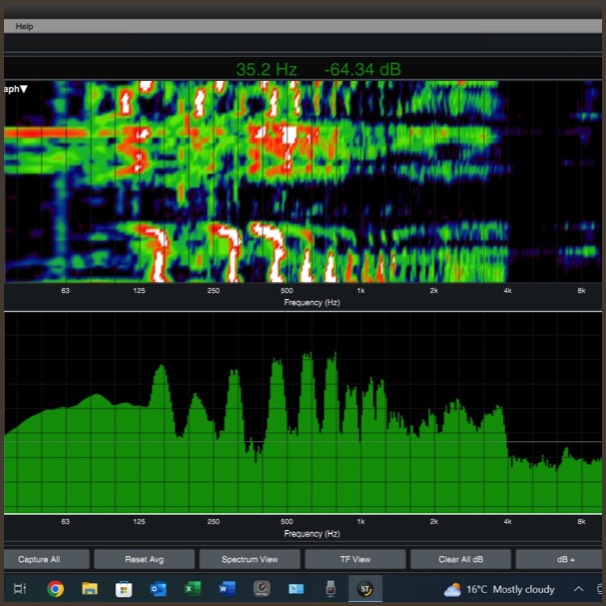Click the Capture All button
Viewport: 606px width, 606px height.
(39, 559)
